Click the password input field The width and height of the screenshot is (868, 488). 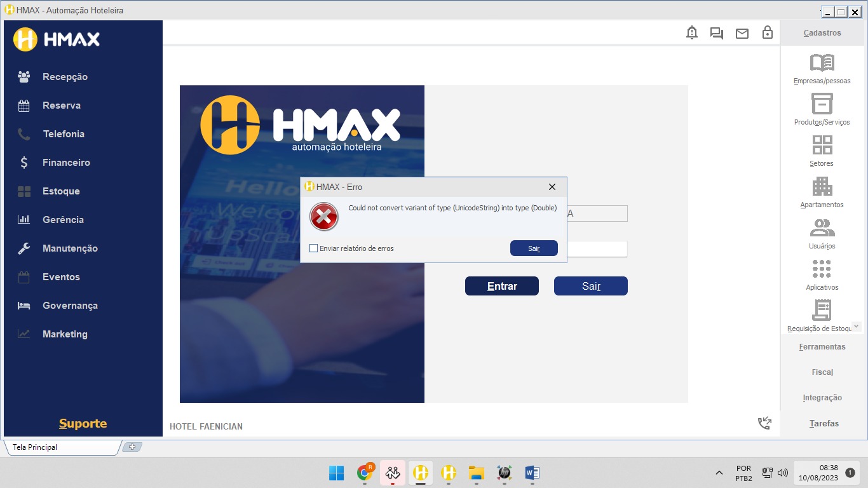[596, 249]
